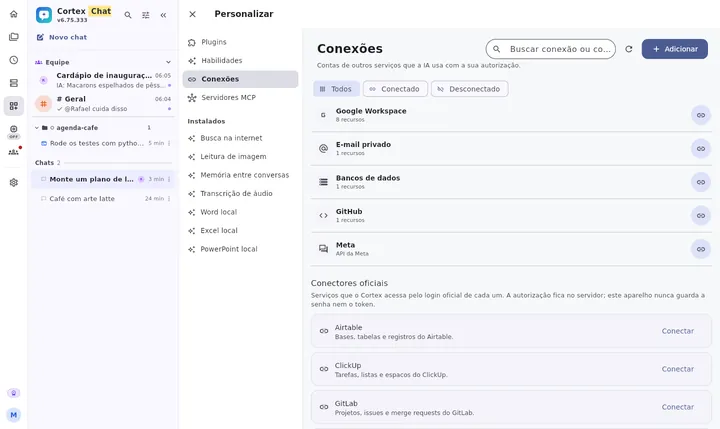Filter by Desconectado connections
720x429 pixels.
(x=469, y=89)
